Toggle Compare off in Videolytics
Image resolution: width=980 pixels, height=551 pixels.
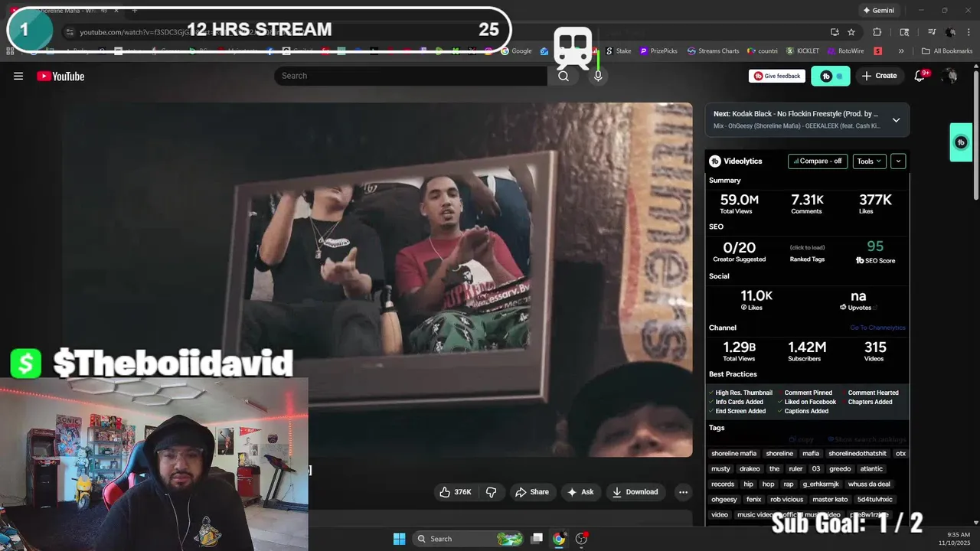coord(818,161)
